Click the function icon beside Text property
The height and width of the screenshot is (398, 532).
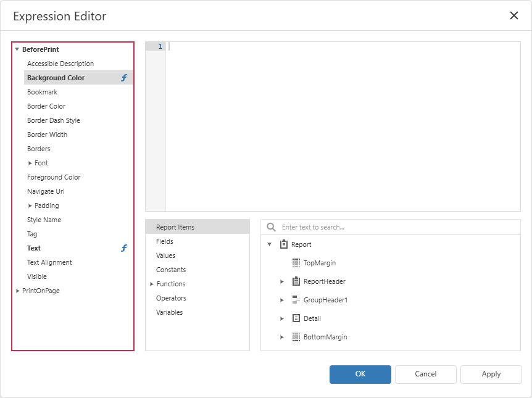point(124,248)
